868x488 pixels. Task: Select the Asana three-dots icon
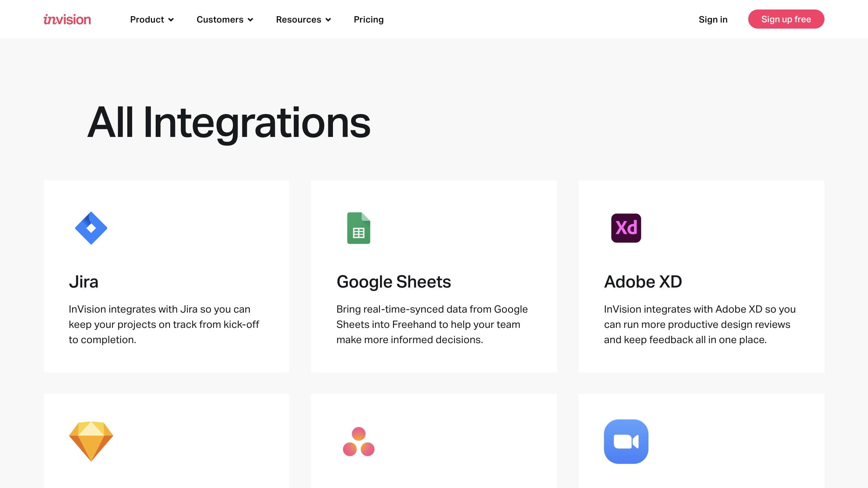358,442
